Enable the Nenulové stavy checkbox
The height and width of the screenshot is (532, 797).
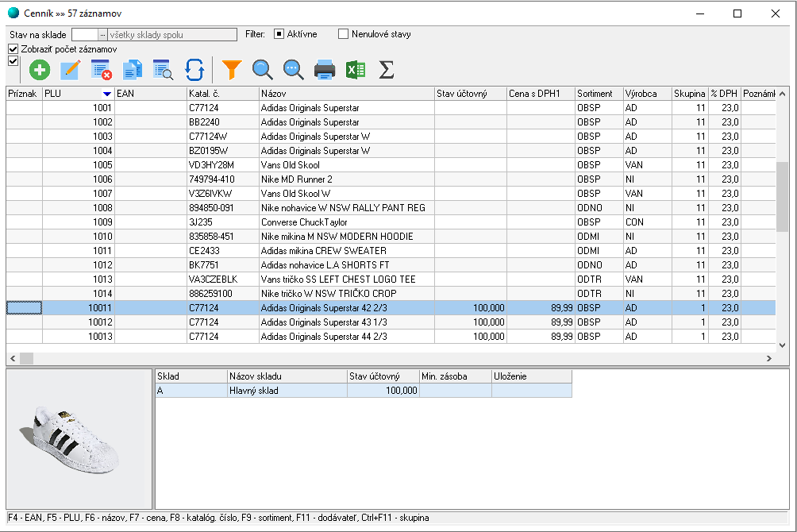tap(344, 34)
